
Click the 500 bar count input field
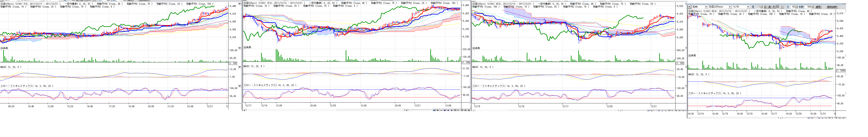coord(808,7)
